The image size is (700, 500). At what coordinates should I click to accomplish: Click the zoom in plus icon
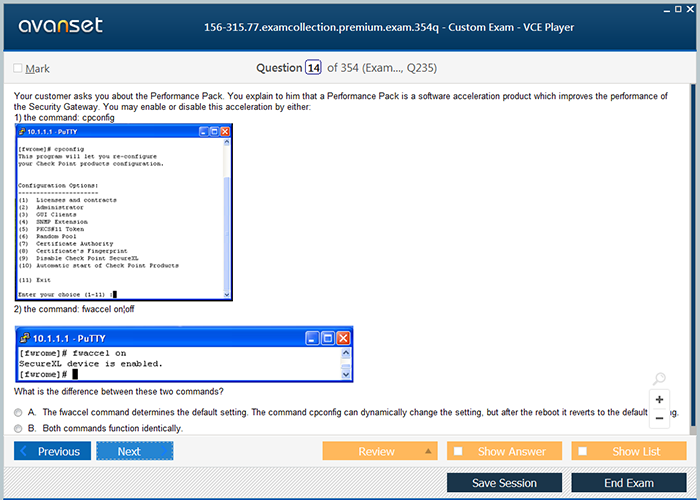pyautogui.click(x=659, y=399)
